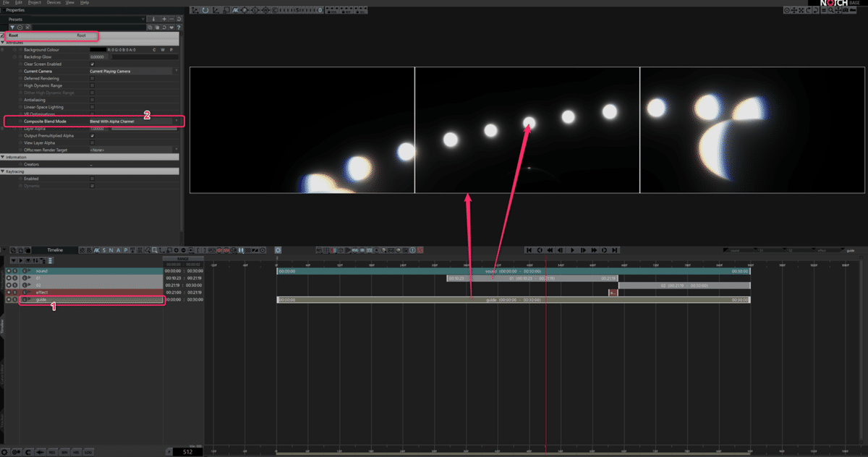The height and width of the screenshot is (457, 868).
Task: Click the Timeline panel title
Action: pos(55,250)
